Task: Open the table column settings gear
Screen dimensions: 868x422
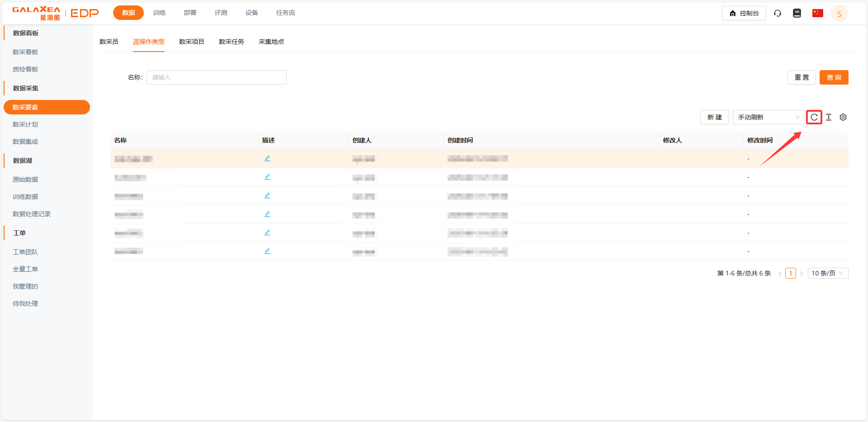Action: click(843, 117)
